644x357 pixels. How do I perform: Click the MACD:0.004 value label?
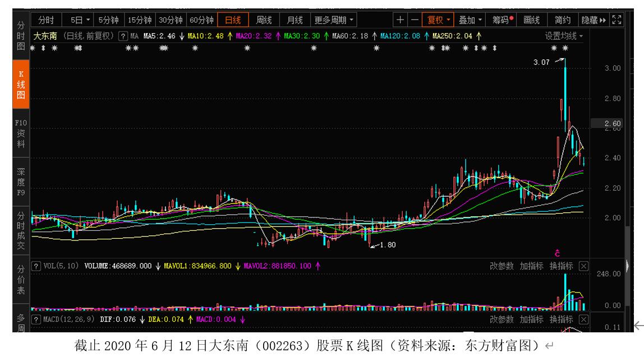coord(216,319)
